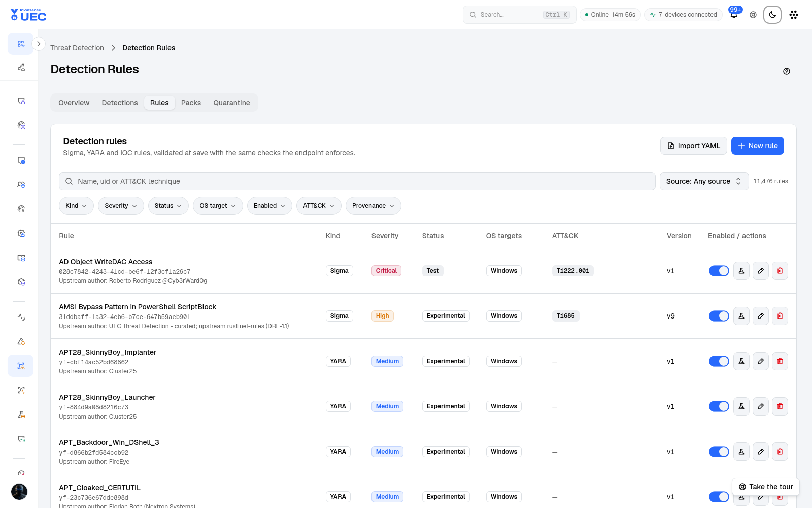This screenshot has width=812, height=508.
Task: Switch off APT_Cloaked_CERTUTIL rule toggle
Action: click(719, 497)
